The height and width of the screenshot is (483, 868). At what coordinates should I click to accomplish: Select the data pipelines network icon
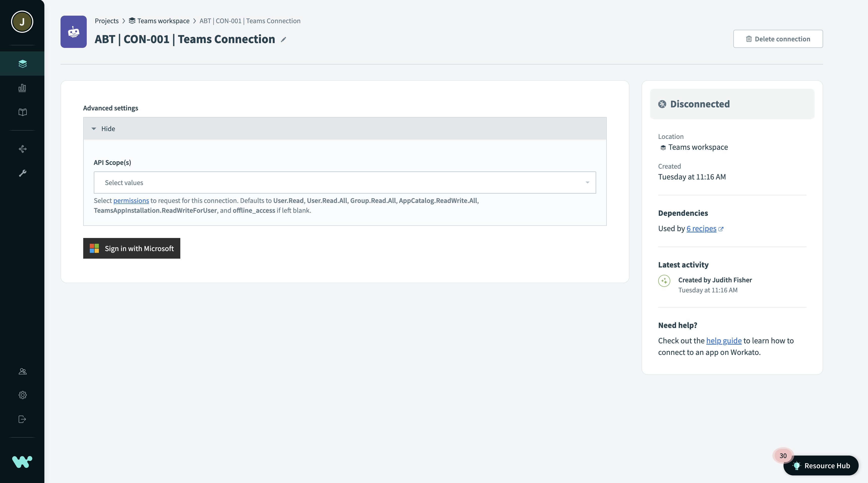pyautogui.click(x=22, y=149)
